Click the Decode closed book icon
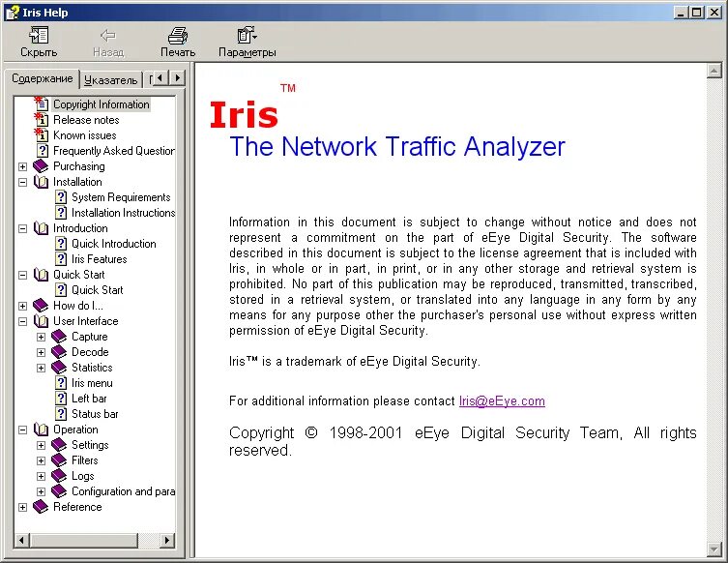This screenshot has height=563, width=728. 59,352
